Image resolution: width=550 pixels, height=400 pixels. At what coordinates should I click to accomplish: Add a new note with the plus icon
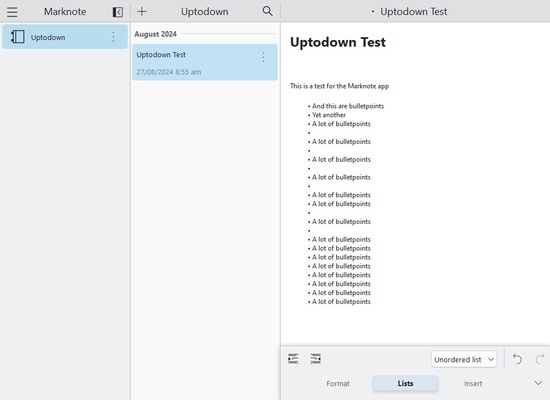[142, 12]
